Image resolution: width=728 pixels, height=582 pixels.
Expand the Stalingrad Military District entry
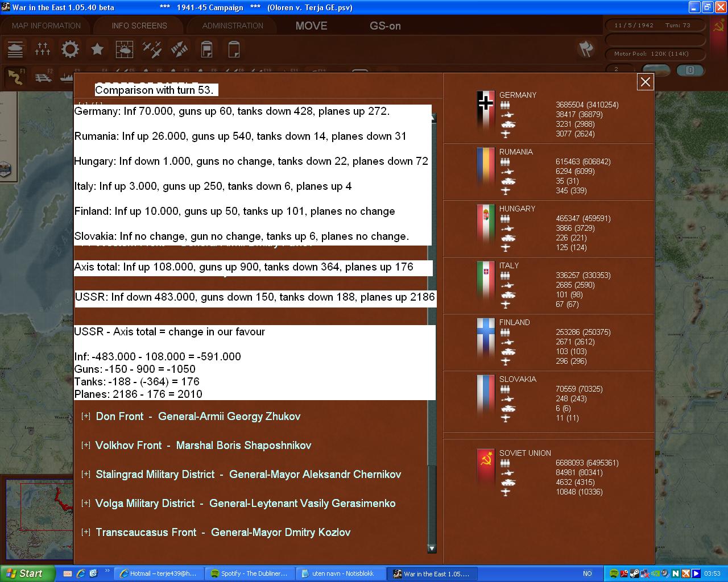tap(86, 474)
